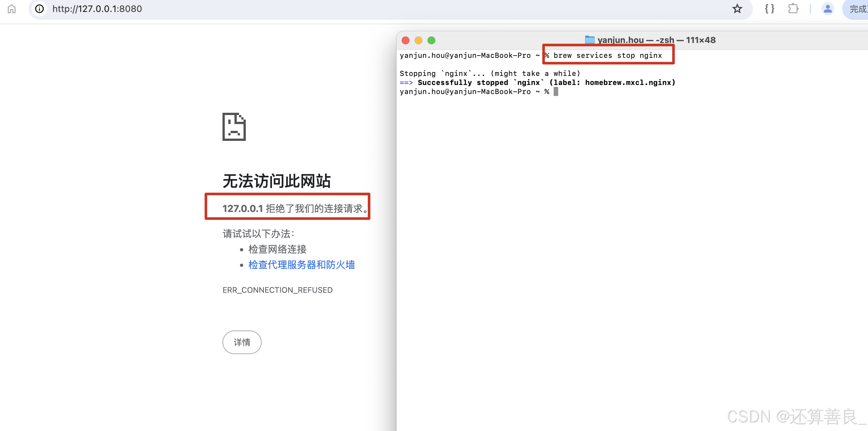Image resolution: width=868 pixels, height=431 pixels.
Task: Click the 详情 details button
Action: 242,342
